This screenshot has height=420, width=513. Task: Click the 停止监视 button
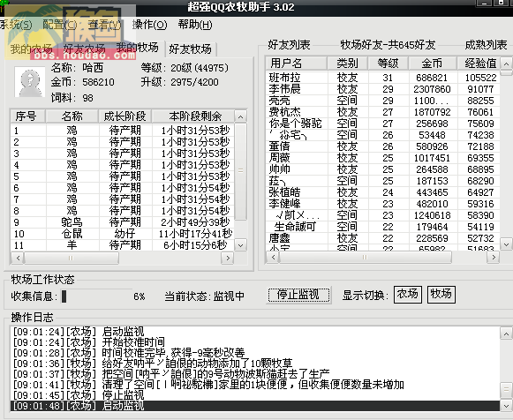(298, 295)
